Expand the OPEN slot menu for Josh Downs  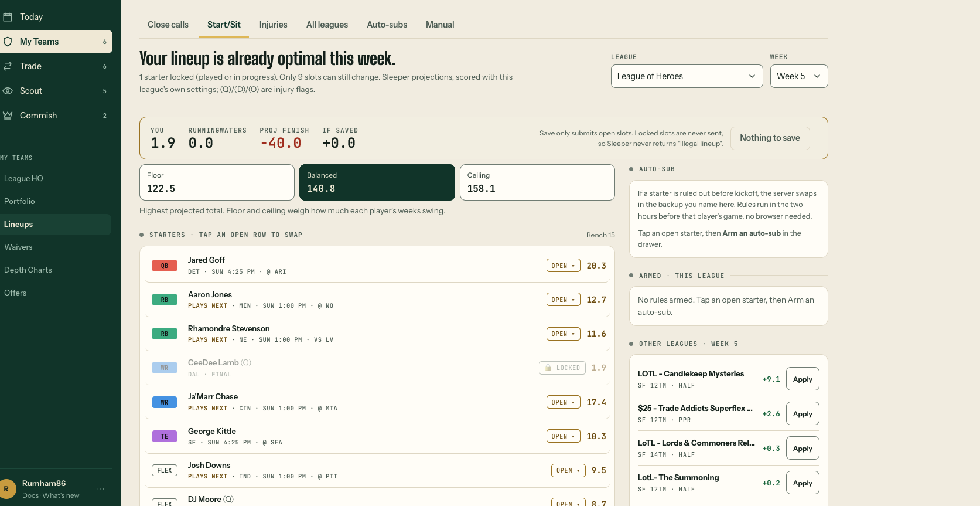tap(568, 470)
